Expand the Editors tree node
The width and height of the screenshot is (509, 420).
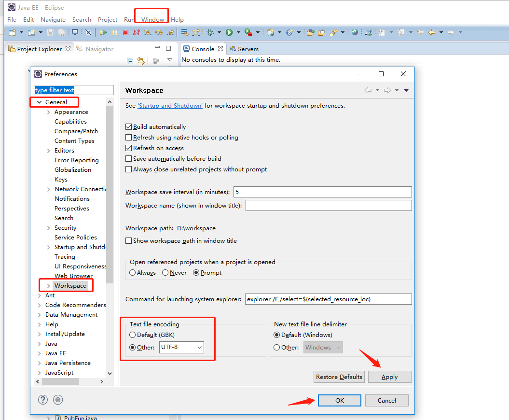click(48, 151)
